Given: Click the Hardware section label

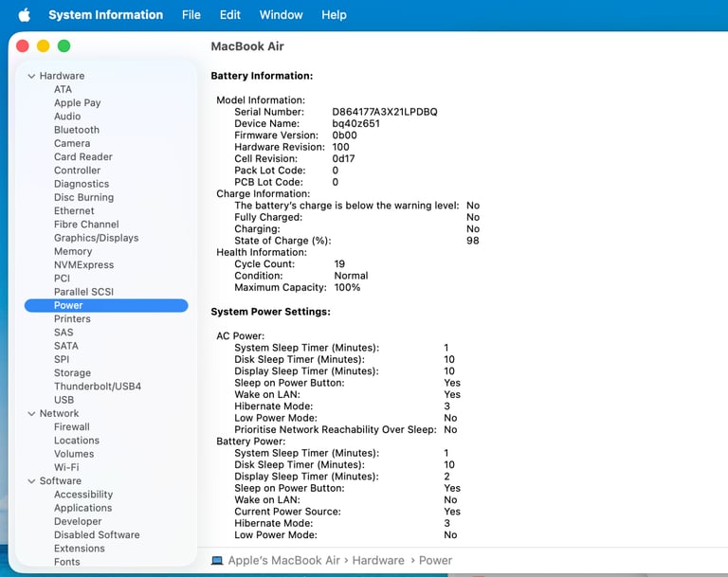Looking at the screenshot, I should (x=62, y=76).
